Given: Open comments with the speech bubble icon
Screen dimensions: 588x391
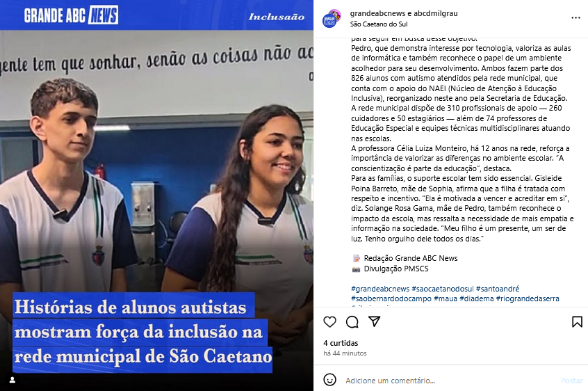Looking at the screenshot, I should click(x=352, y=322).
